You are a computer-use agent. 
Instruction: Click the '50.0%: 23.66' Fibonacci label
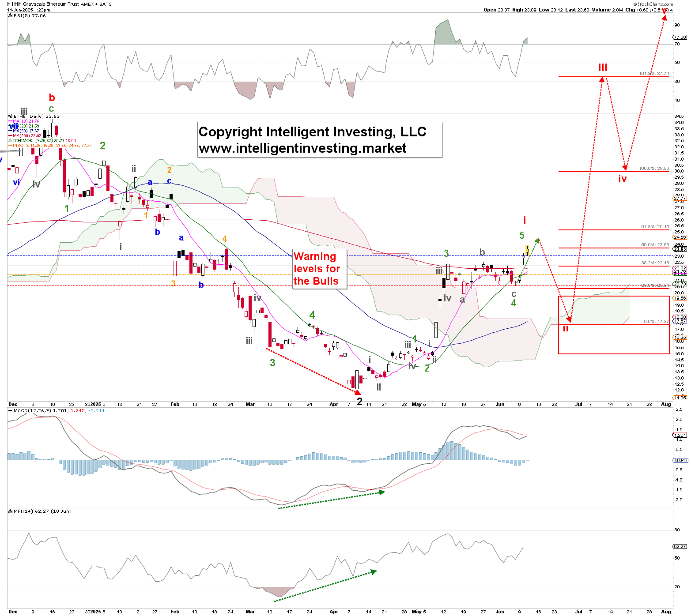655,245
